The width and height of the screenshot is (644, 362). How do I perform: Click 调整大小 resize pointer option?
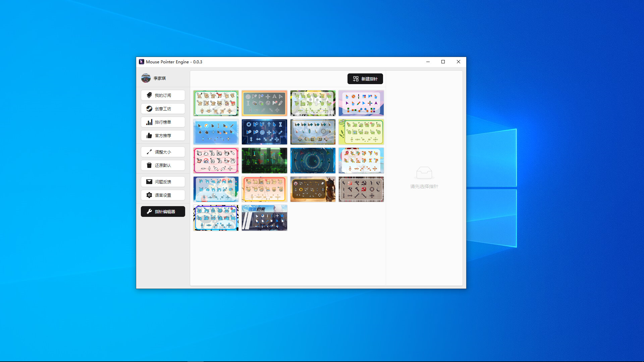163,152
